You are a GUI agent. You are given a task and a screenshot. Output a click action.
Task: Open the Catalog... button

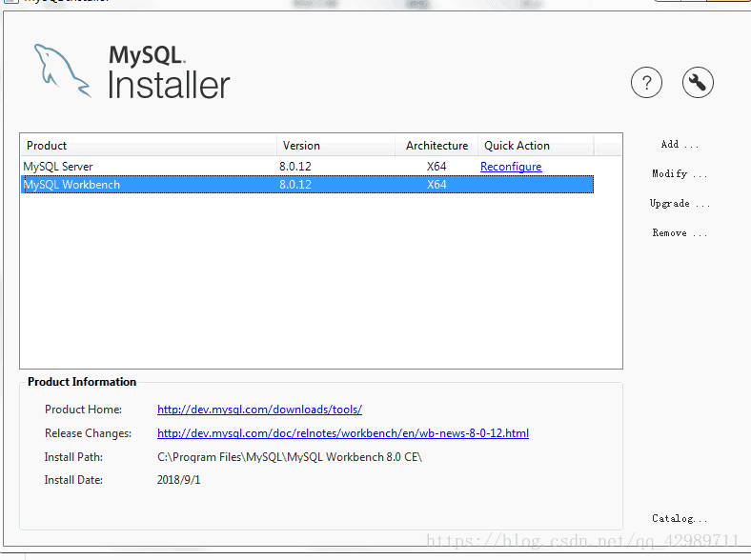[680, 518]
